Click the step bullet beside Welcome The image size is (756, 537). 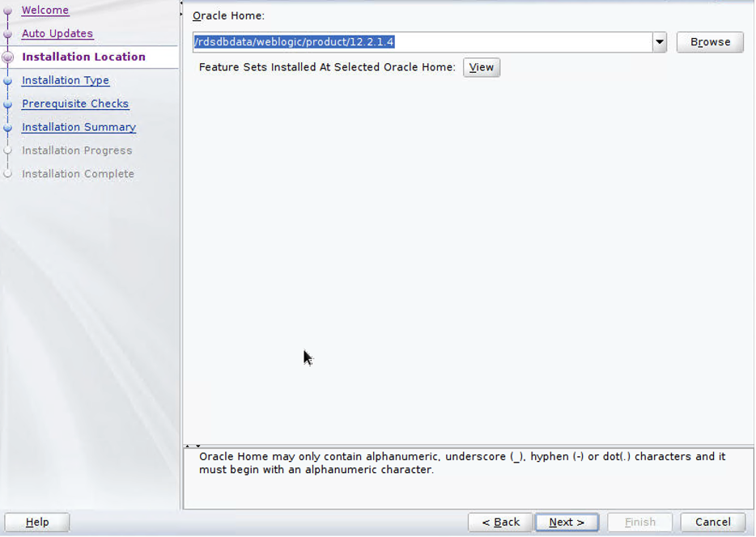(x=8, y=11)
